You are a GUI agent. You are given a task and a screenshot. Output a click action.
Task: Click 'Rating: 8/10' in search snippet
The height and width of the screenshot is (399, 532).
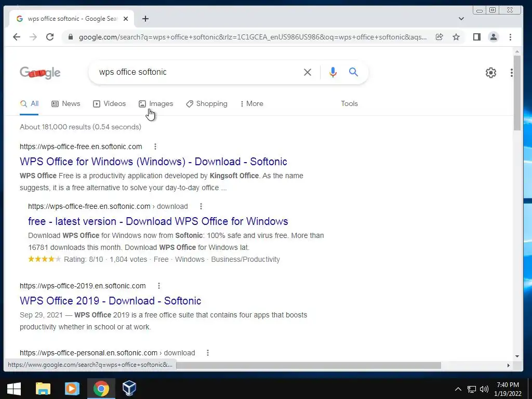[x=84, y=260]
